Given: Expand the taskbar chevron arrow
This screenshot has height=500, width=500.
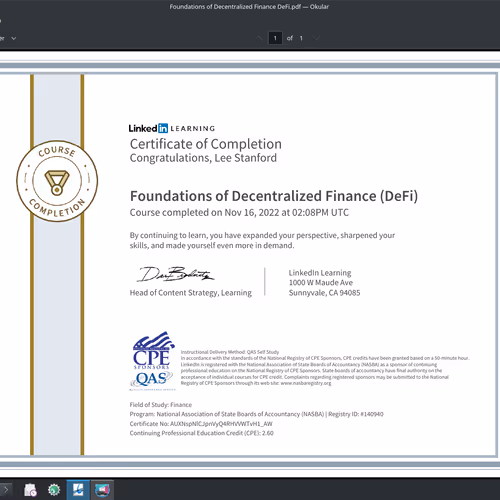Looking at the screenshot, I should tap(6, 490).
